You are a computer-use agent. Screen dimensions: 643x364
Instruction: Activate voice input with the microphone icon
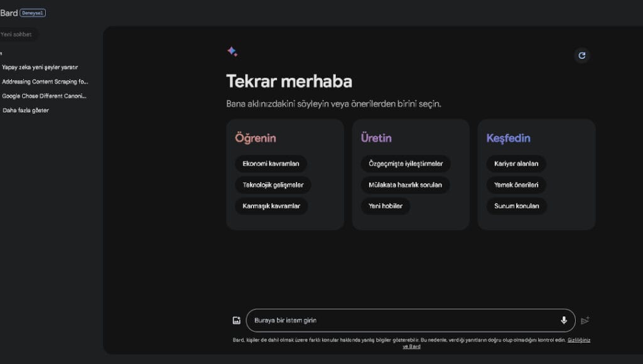[x=563, y=320]
